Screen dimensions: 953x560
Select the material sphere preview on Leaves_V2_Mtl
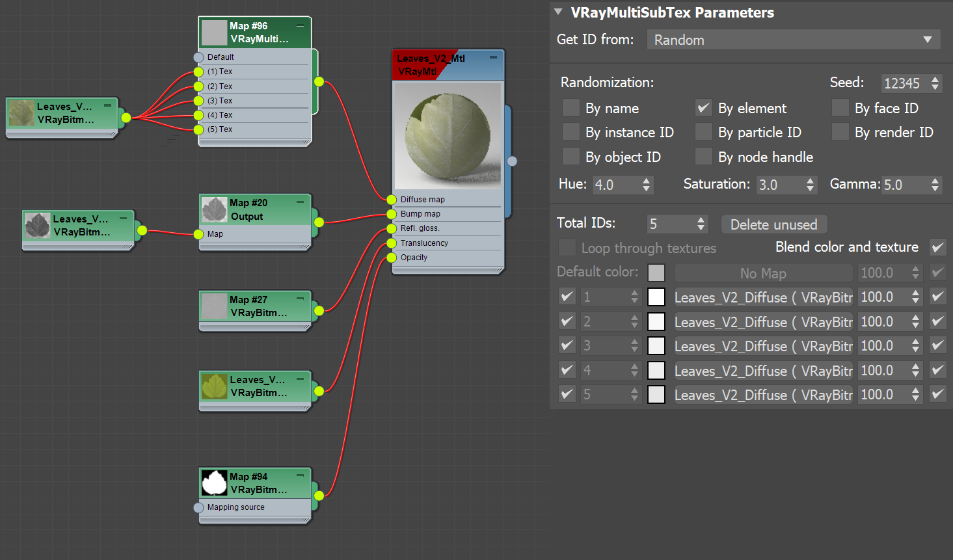click(x=448, y=135)
